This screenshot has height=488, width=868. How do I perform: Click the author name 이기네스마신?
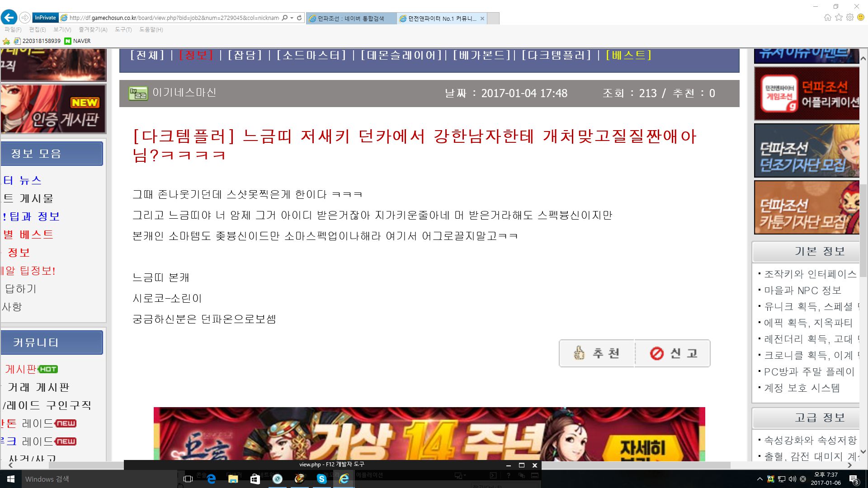[184, 93]
